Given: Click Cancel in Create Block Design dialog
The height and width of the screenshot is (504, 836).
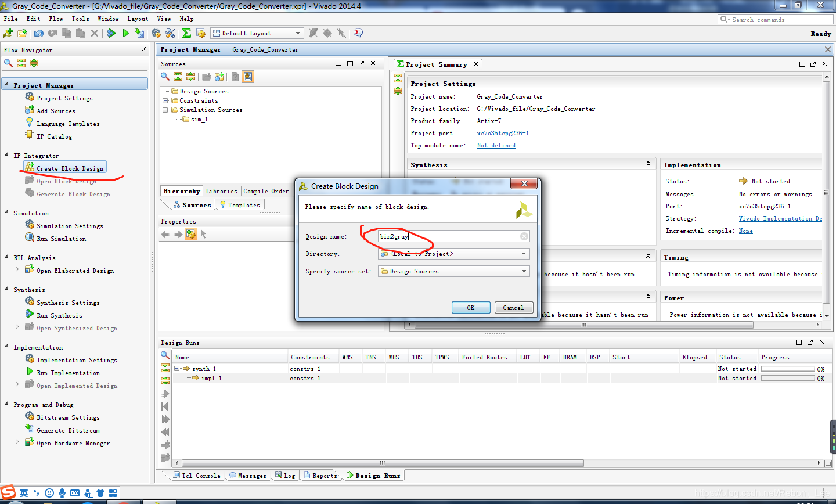Looking at the screenshot, I should (x=513, y=308).
